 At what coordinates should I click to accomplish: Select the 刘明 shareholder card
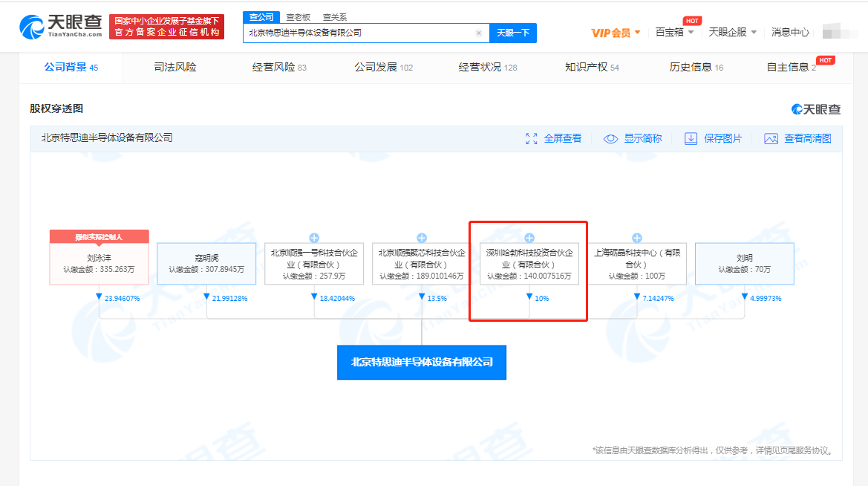(x=745, y=264)
